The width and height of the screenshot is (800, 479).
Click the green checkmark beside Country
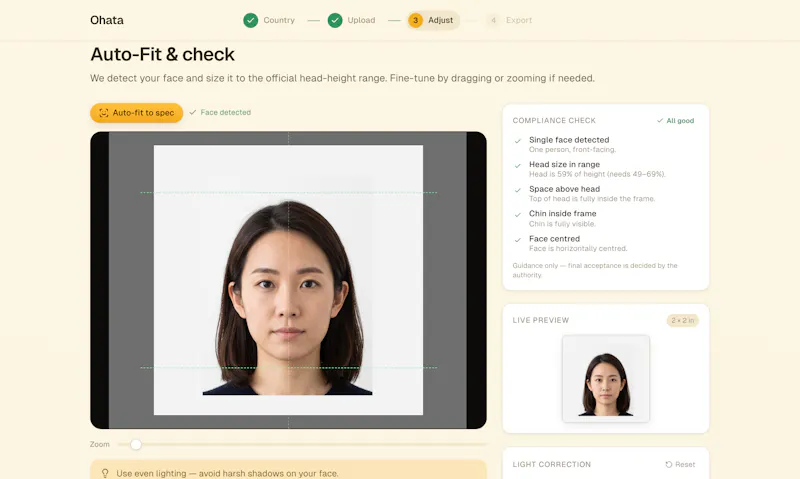[251, 20]
